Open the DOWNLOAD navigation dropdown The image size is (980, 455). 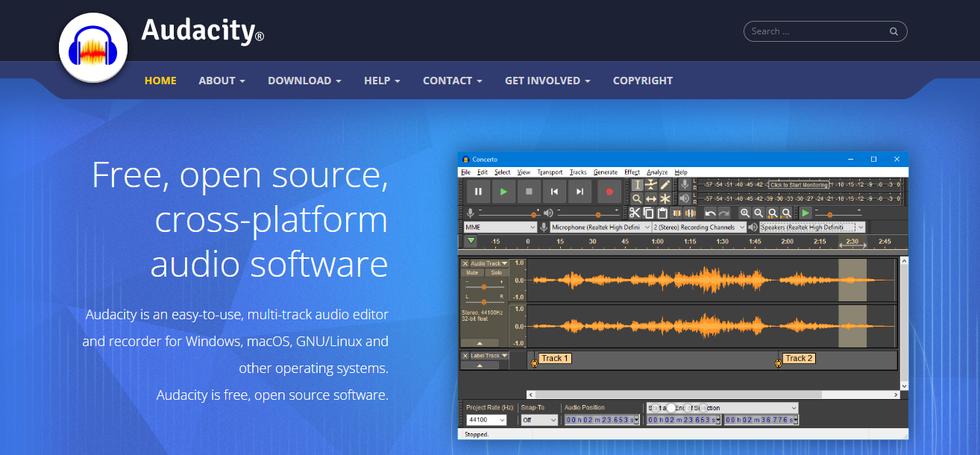304,81
